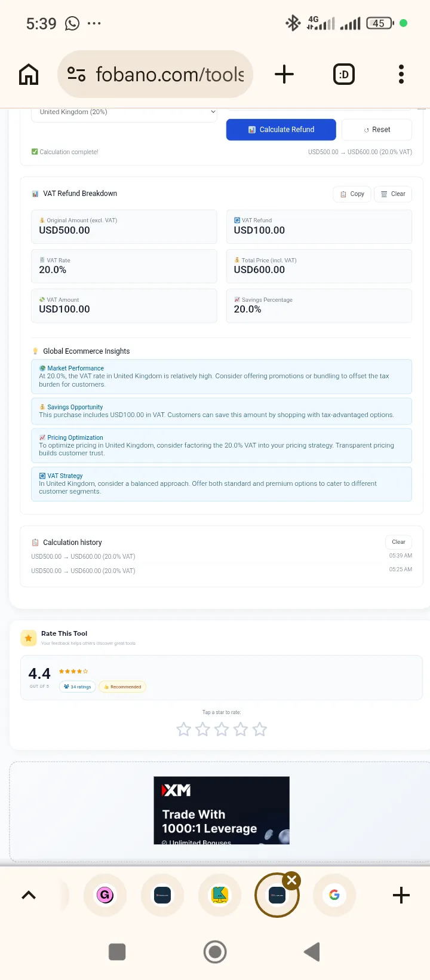
Task: Click the Rate This Tool star icon
Action: tap(28, 638)
